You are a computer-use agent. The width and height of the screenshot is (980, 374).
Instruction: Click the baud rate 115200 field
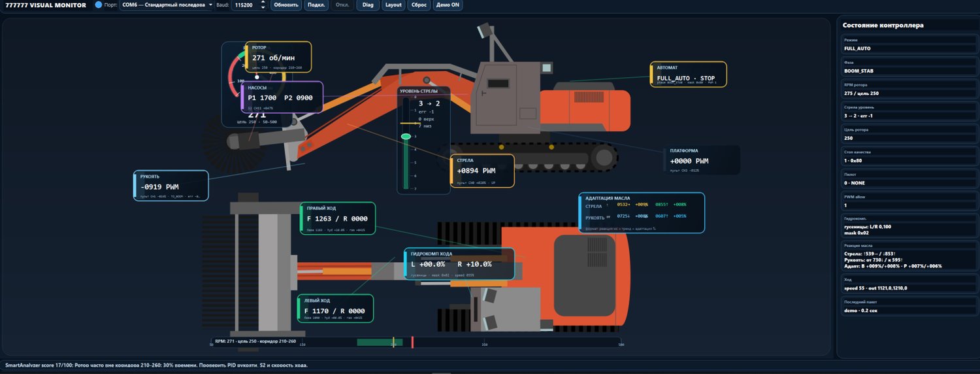(x=245, y=5)
